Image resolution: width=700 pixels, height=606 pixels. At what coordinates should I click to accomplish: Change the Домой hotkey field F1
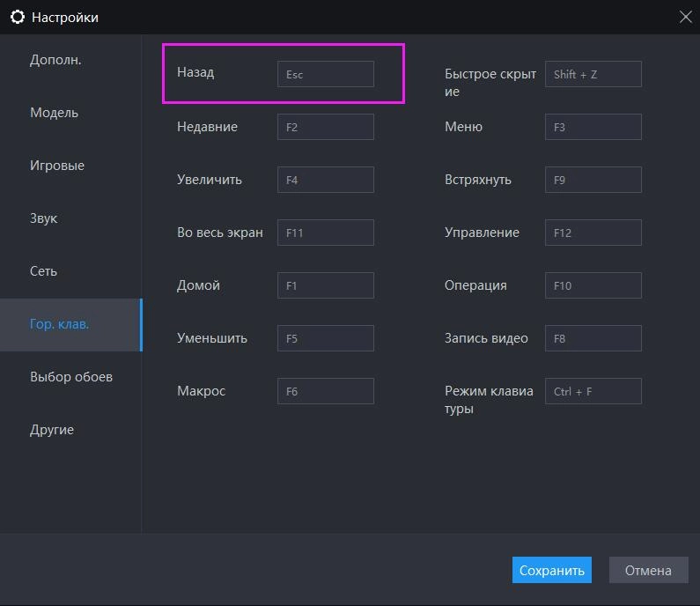point(325,285)
